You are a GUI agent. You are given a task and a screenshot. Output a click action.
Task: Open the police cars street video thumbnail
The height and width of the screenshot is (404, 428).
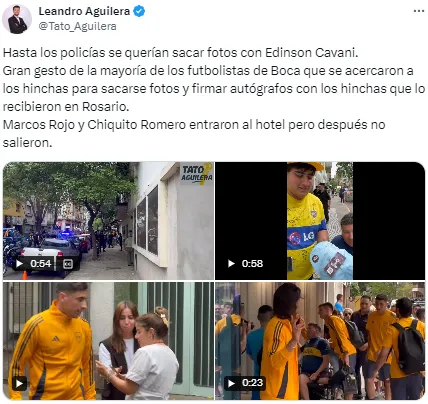pyautogui.click(x=108, y=221)
